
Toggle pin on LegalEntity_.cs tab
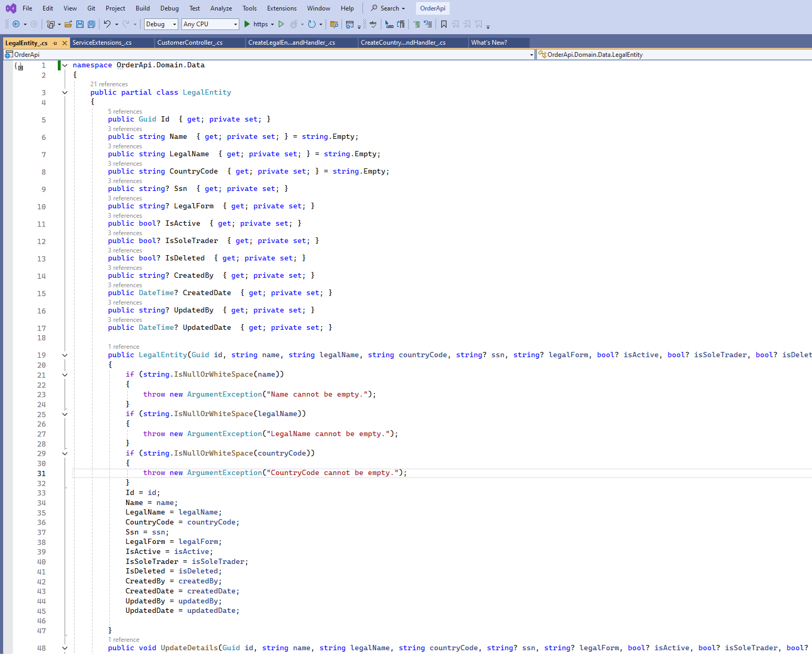[55, 43]
